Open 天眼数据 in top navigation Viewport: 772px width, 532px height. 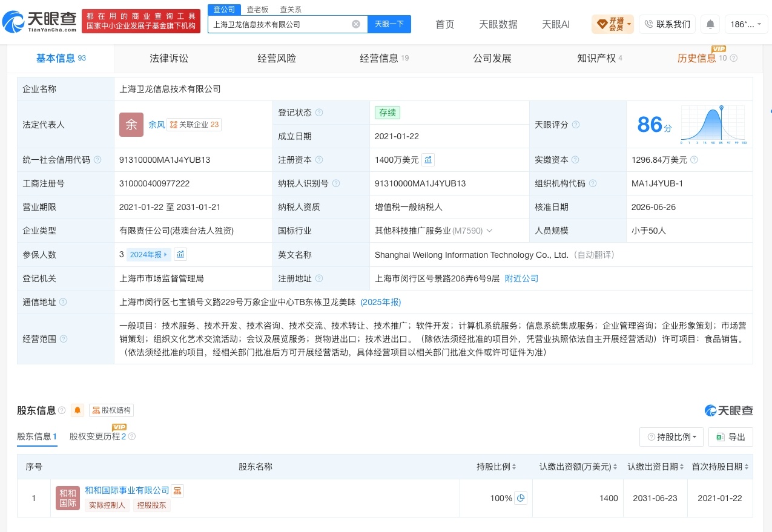tap(498, 24)
